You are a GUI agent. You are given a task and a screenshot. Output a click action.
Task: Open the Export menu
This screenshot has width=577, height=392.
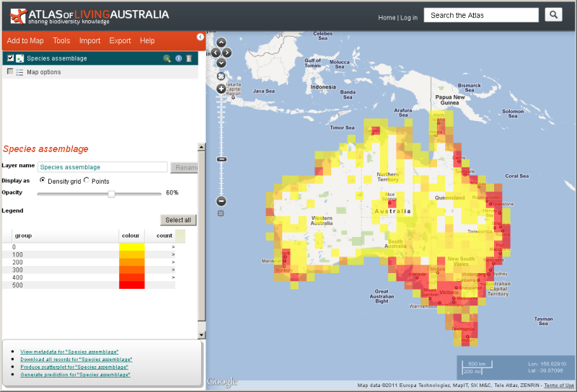120,41
